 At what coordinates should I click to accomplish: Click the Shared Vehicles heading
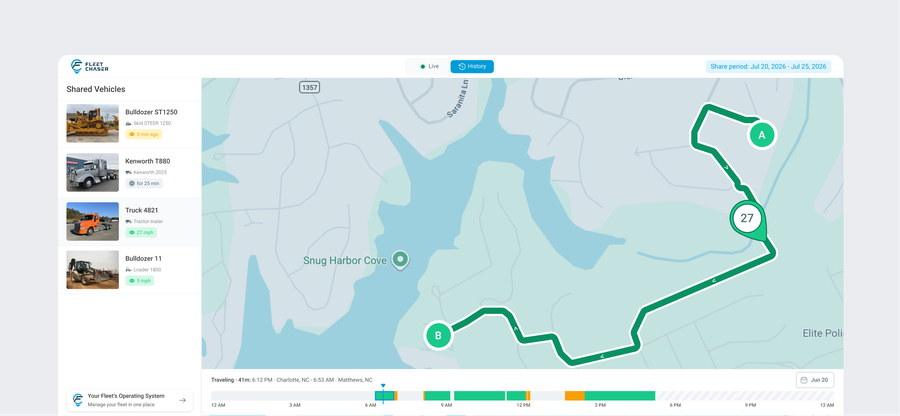[96, 89]
